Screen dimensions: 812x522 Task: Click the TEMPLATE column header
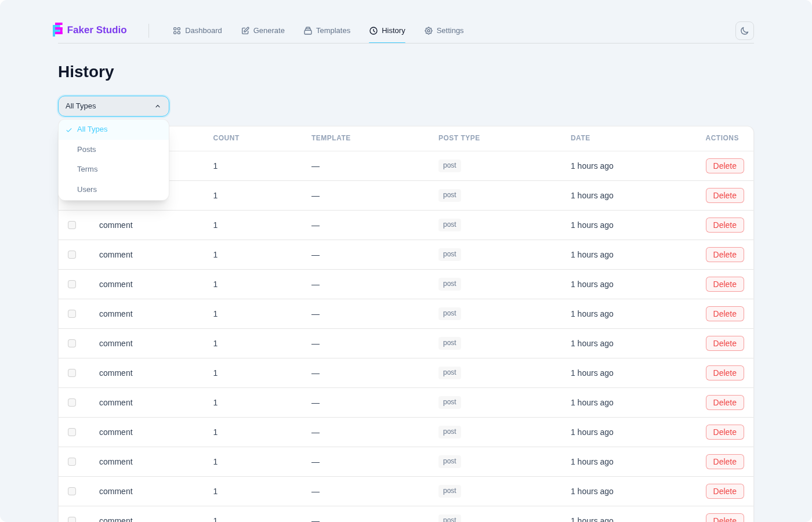click(x=331, y=138)
